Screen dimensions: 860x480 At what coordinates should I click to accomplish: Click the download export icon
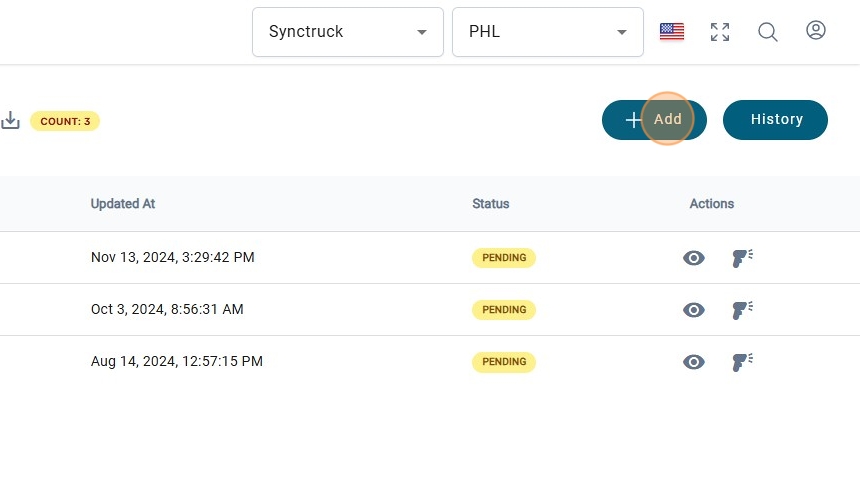coord(10,120)
